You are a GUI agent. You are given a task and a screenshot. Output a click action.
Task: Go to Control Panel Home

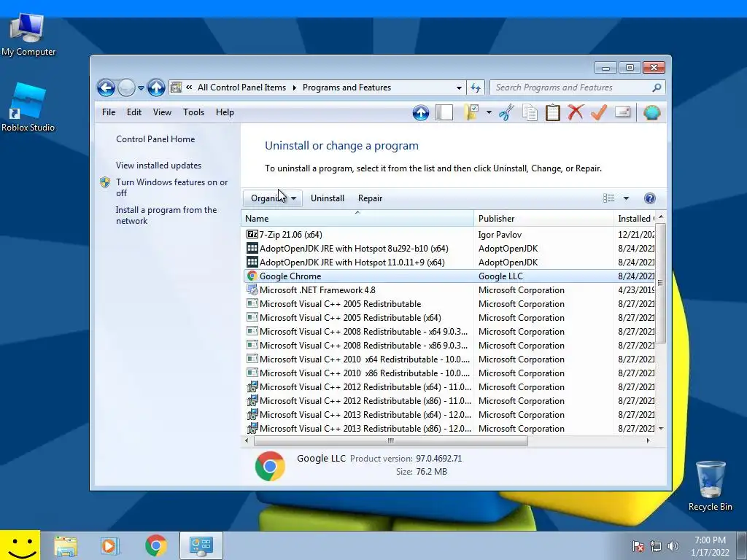[155, 139]
